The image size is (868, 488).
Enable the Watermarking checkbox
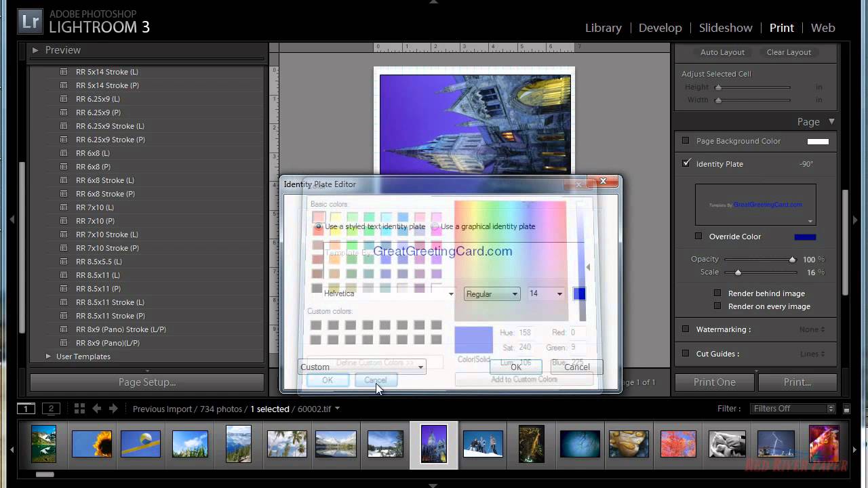click(686, 329)
